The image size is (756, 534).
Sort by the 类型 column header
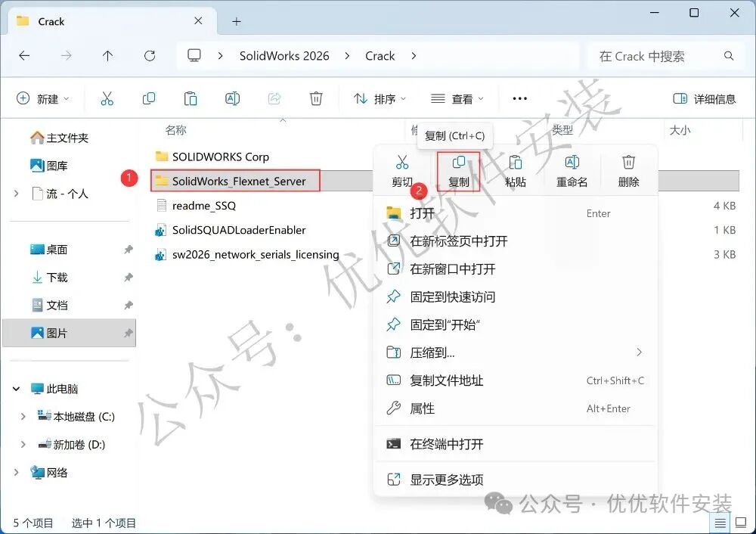(x=562, y=130)
